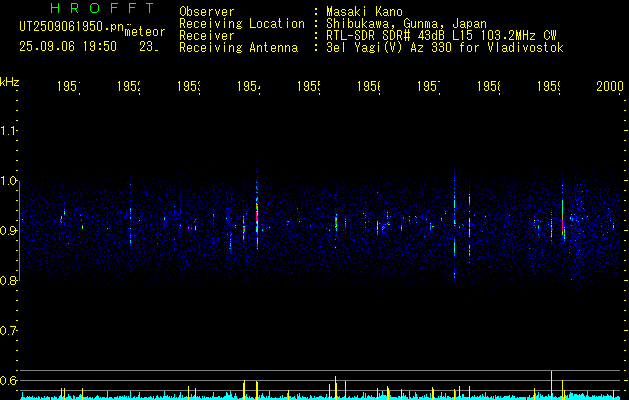Click the 1952 time axis label
The height and width of the screenshot is (400, 629).
point(129,87)
